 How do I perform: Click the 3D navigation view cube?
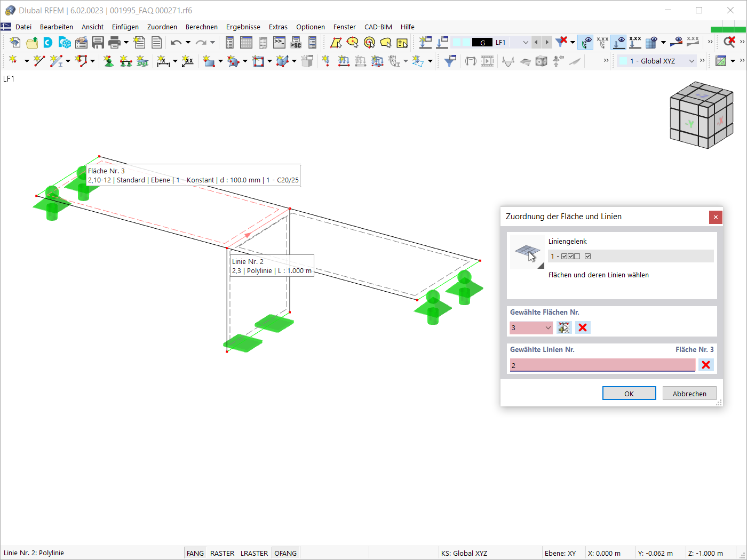701,115
